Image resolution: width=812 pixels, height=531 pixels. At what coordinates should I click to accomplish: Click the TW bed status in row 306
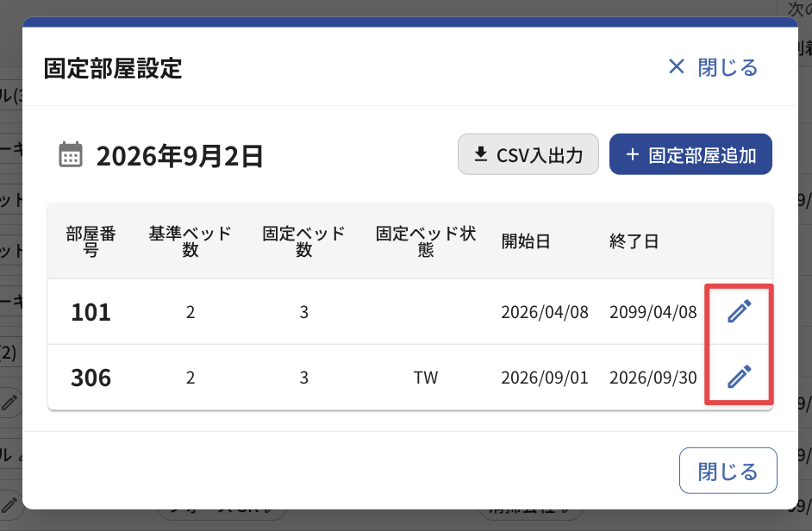pos(426,378)
